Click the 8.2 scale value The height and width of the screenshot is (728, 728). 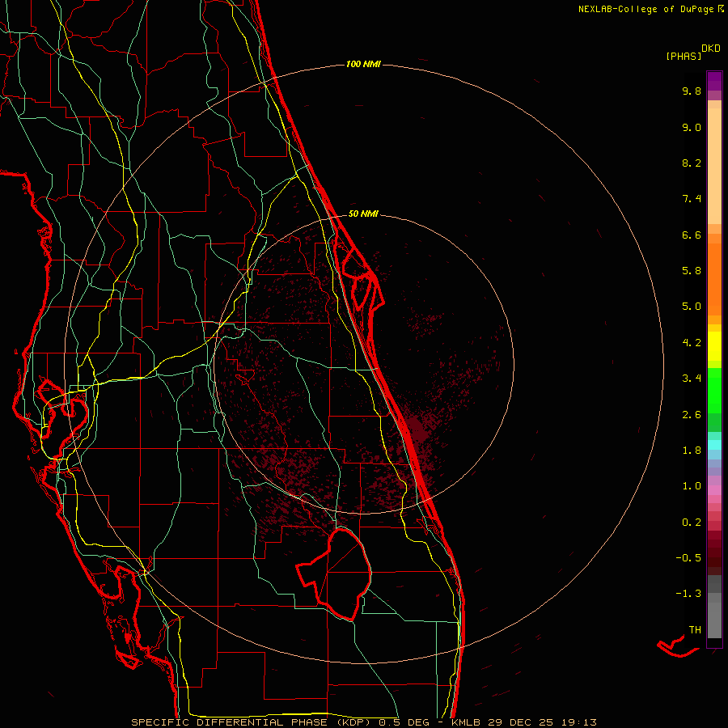[x=692, y=163]
